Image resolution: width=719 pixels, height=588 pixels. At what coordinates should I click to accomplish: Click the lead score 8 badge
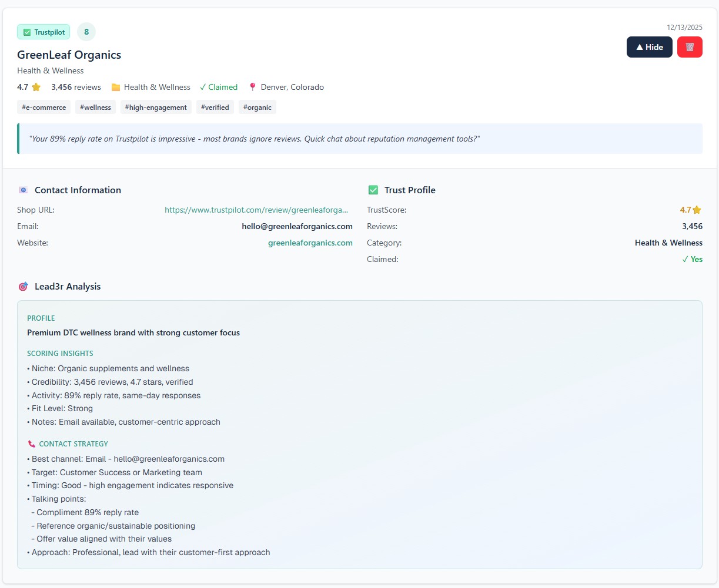point(86,32)
